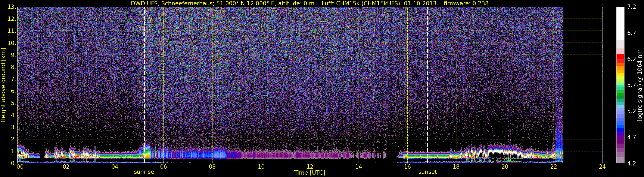Image resolution: width=644 pixels, height=177 pixels.
Task: Click the height axis tick label '13.'
Action: point(12,7)
